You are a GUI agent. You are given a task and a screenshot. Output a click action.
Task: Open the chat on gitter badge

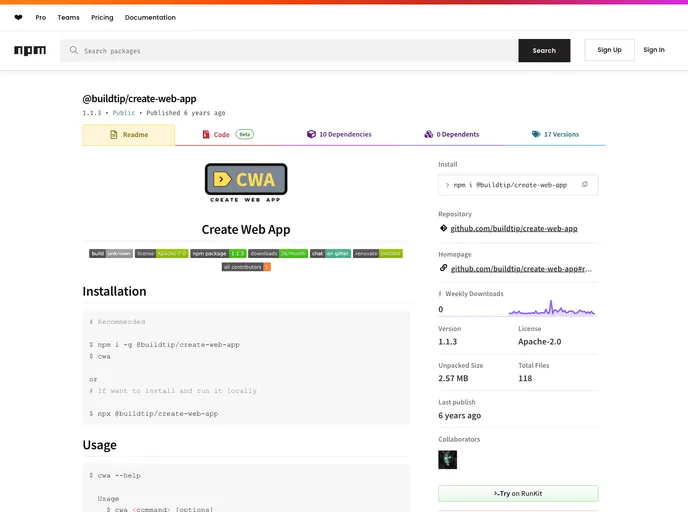pyautogui.click(x=330, y=254)
